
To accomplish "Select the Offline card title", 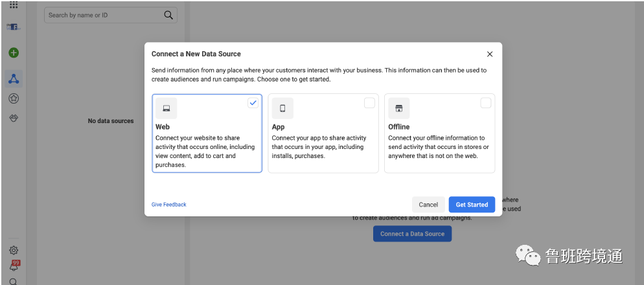I will point(399,127).
